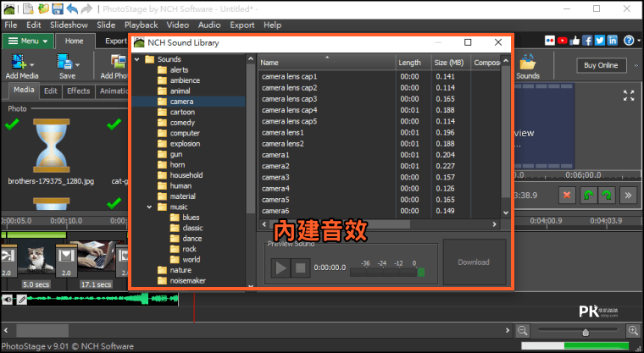Open the File menu

pos(11,25)
